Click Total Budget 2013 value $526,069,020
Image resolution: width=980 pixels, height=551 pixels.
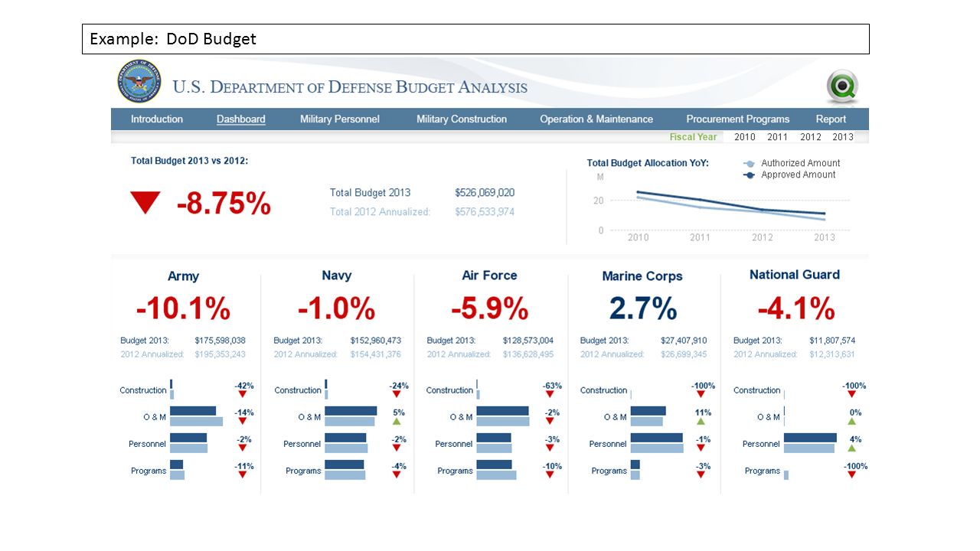485,193
